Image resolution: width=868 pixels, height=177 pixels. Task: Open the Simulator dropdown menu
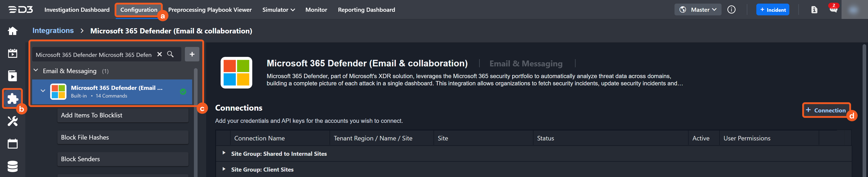[x=278, y=10]
